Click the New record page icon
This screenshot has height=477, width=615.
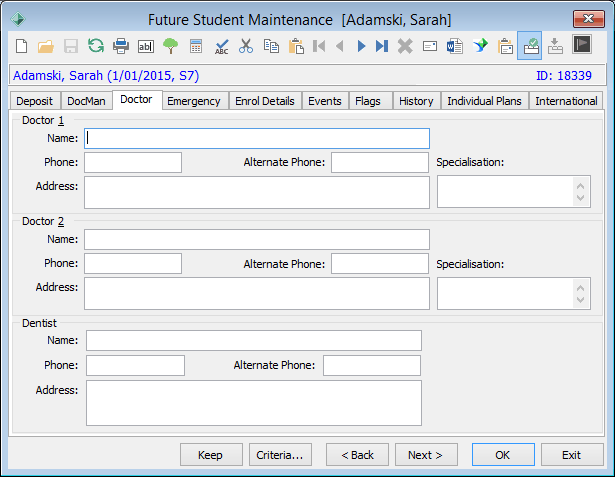tap(22, 46)
